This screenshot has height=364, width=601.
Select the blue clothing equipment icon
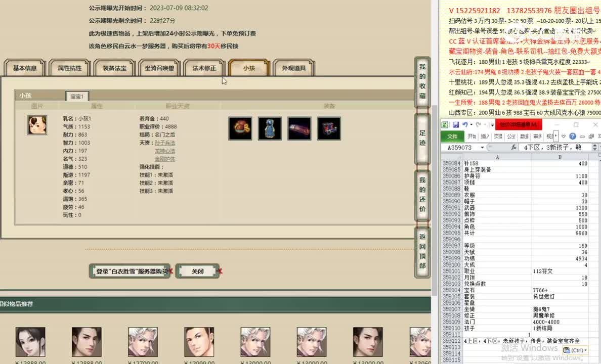[270, 128]
